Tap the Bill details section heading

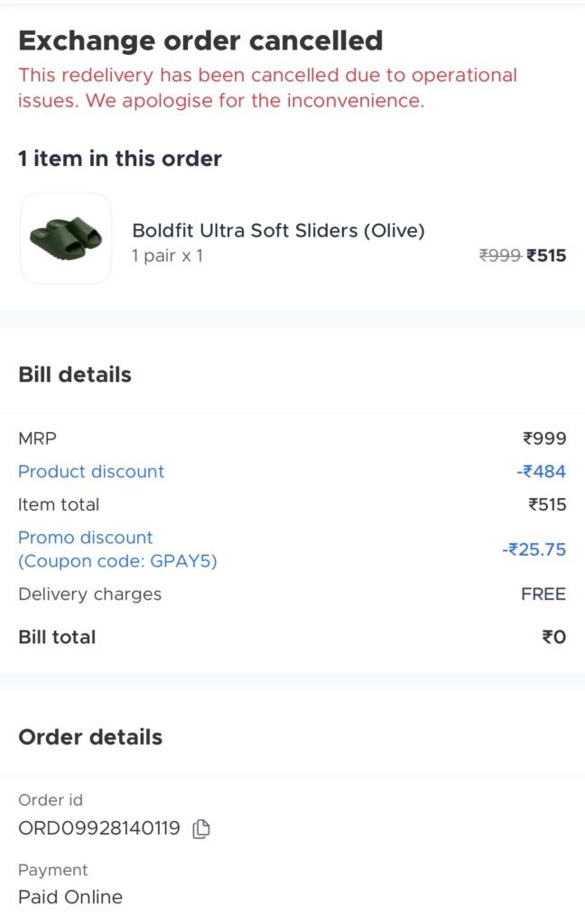(x=75, y=375)
